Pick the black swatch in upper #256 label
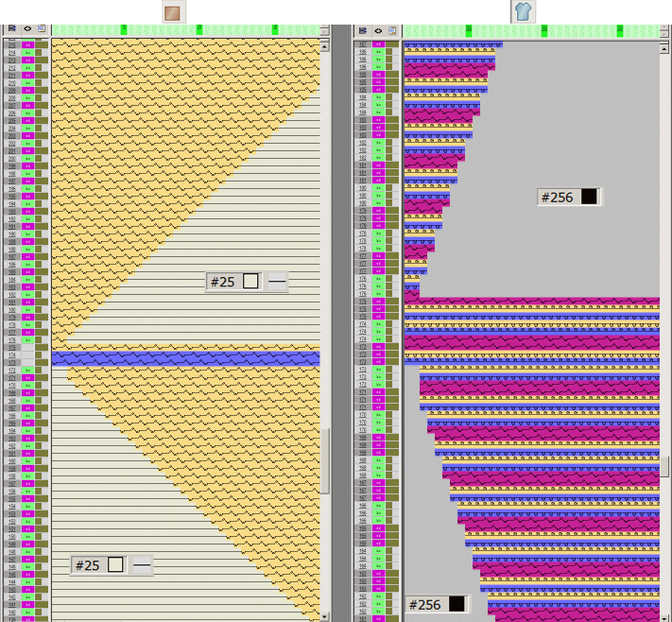The width and height of the screenshot is (672, 622). pyautogui.click(x=589, y=197)
